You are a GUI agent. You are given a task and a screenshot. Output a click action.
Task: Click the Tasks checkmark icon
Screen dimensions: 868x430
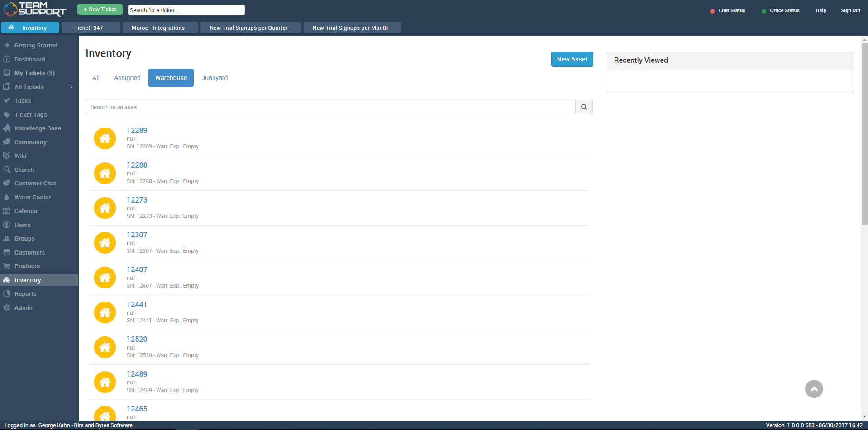[x=7, y=100]
